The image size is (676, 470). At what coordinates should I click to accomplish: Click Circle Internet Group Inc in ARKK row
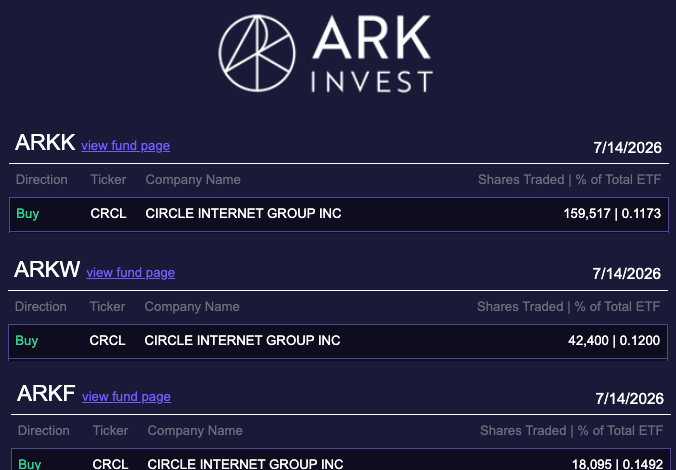243,213
